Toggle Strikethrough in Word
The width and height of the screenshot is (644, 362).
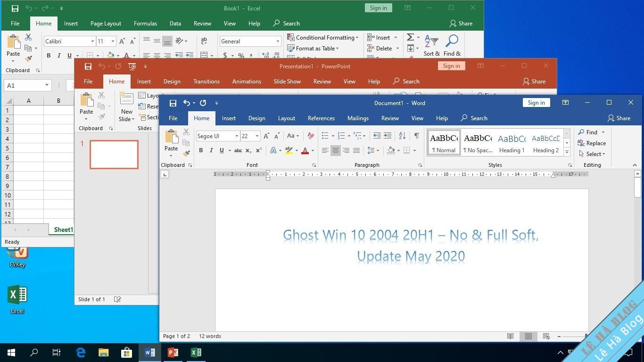click(238, 150)
